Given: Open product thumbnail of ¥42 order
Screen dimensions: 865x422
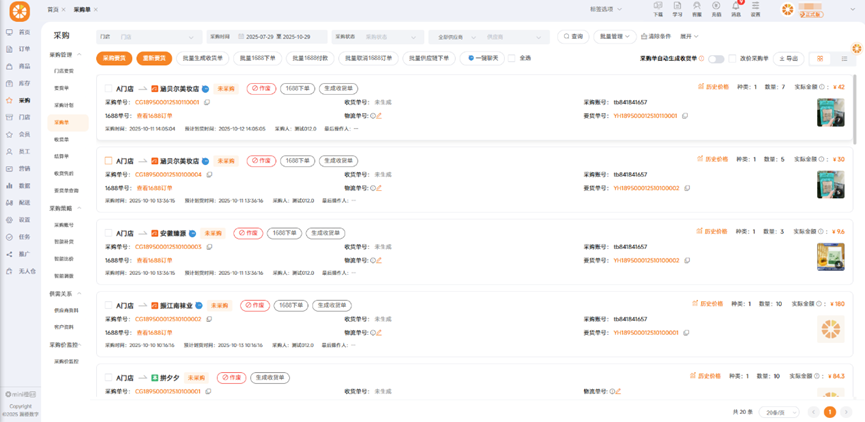Looking at the screenshot, I should point(830,113).
